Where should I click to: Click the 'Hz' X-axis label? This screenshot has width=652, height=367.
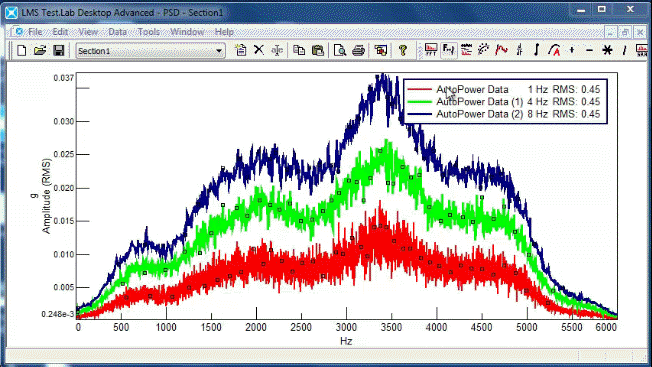click(x=346, y=341)
